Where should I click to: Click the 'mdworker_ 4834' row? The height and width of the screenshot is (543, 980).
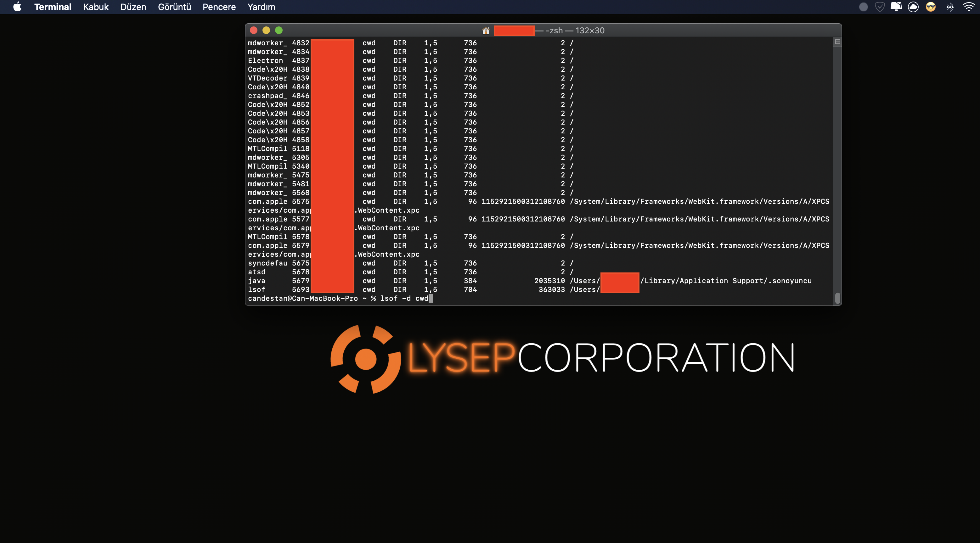click(410, 52)
